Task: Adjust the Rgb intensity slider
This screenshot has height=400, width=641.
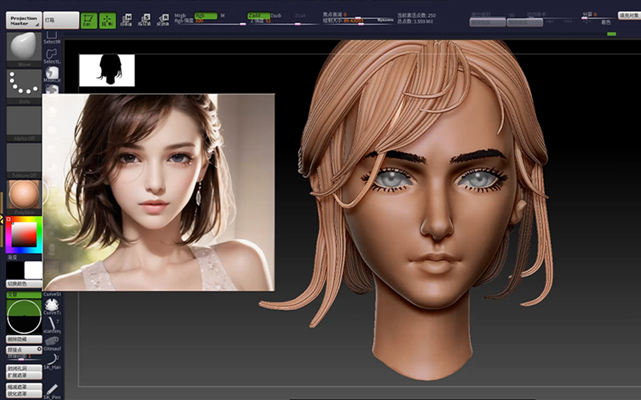Action: click(x=210, y=22)
